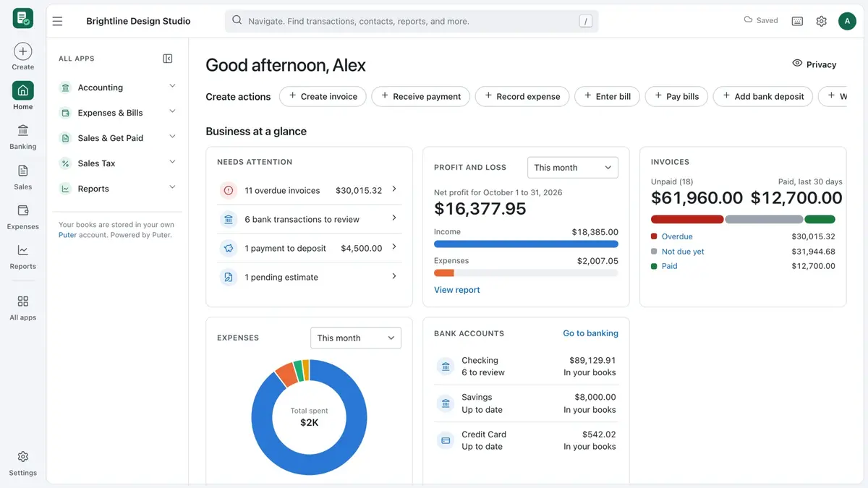Expand the Reports section chevron
Viewport: 868px width, 488px height.
tap(172, 187)
